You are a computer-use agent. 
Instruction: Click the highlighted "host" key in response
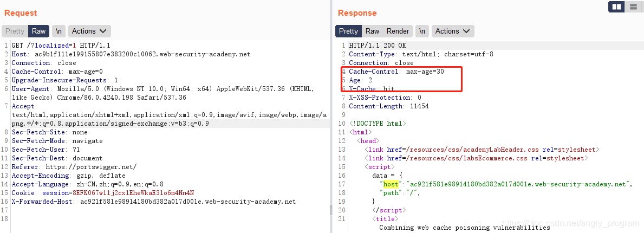tap(391, 184)
